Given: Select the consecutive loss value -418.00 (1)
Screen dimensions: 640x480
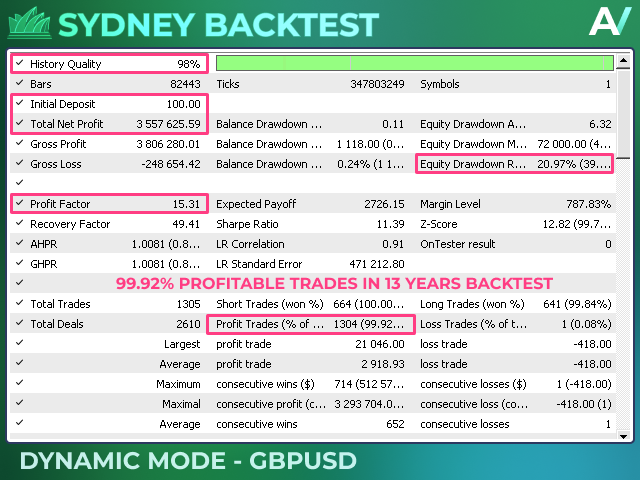Looking at the screenshot, I should [584, 404].
